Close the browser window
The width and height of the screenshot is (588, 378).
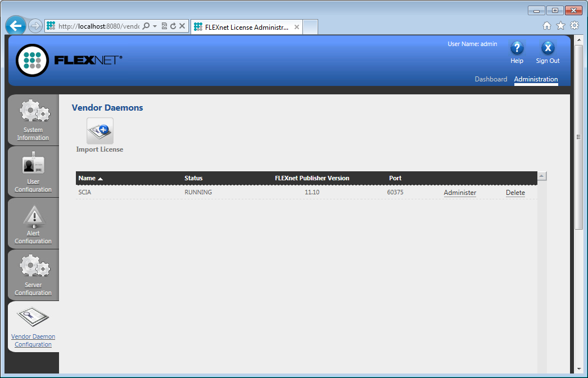click(573, 11)
